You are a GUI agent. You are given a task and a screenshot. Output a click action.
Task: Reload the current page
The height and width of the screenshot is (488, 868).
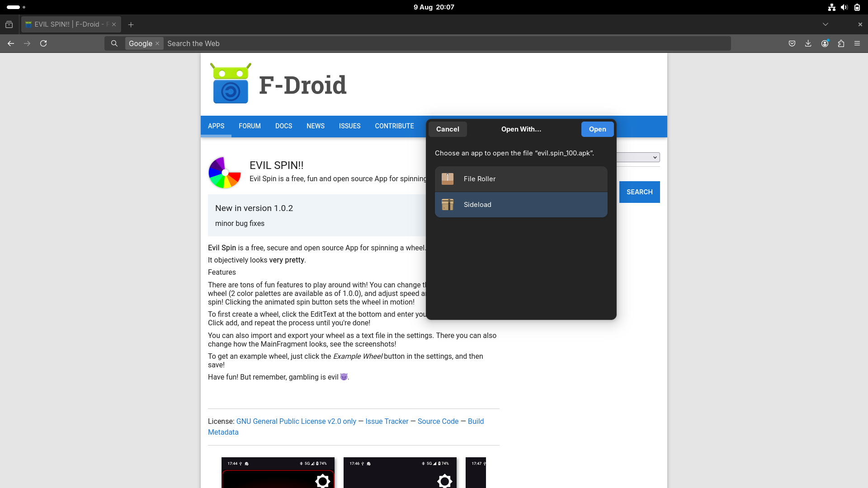point(43,43)
